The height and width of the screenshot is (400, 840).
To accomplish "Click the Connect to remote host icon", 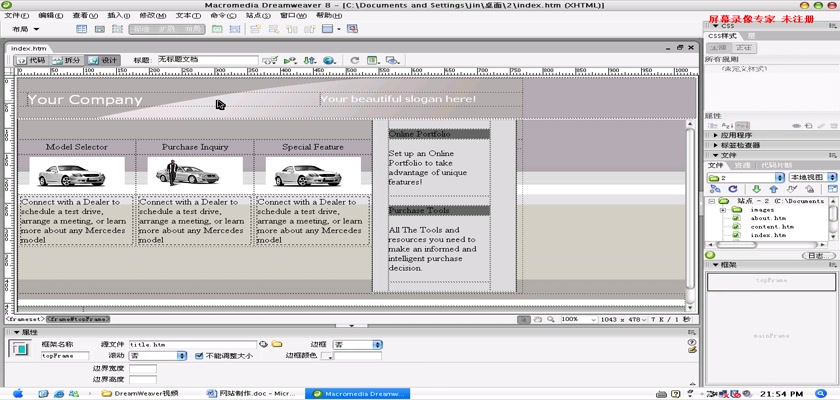I will pos(715,189).
